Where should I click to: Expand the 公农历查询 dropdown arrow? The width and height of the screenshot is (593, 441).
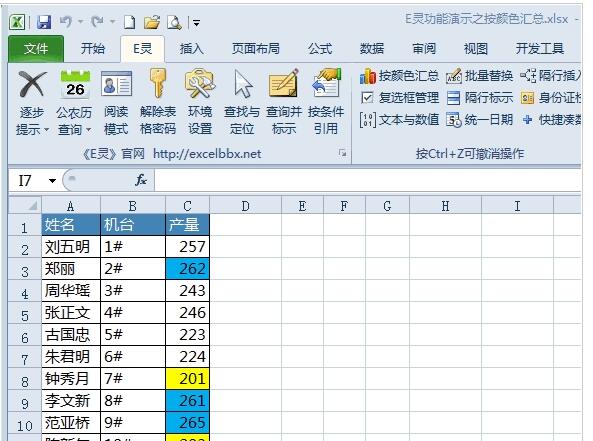(88, 129)
